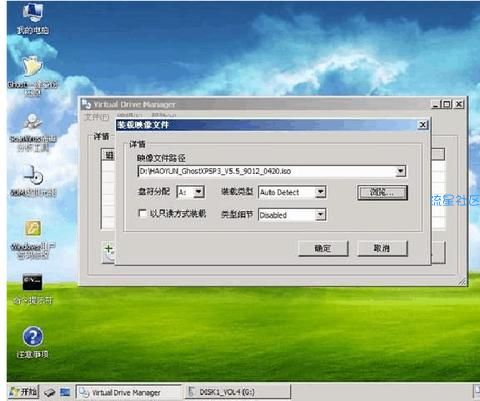Switch to Virtual Drive Manager taskbar button
This screenshot has height=401, width=480.
[128, 392]
